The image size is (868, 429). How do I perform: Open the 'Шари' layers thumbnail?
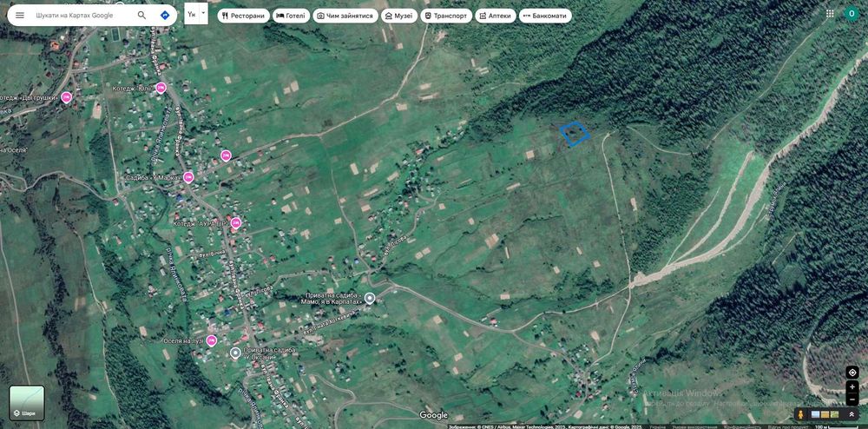point(27,403)
